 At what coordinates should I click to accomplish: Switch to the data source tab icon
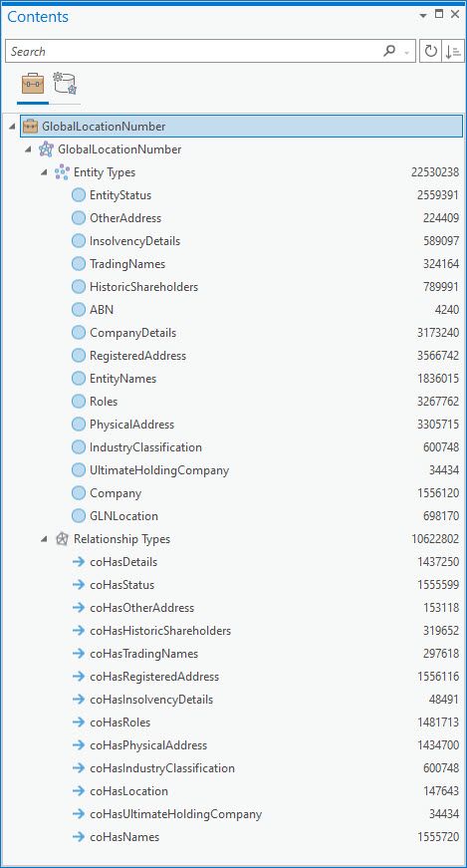pos(65,84)
